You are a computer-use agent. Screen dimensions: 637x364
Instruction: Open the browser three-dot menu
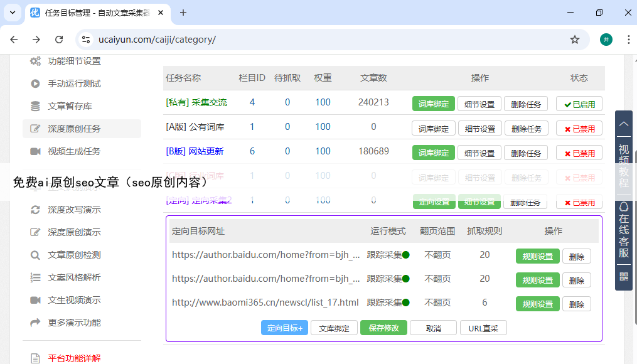628,40
